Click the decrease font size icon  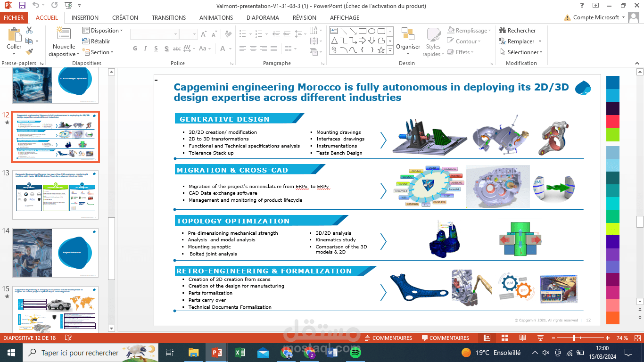point(215,34)
